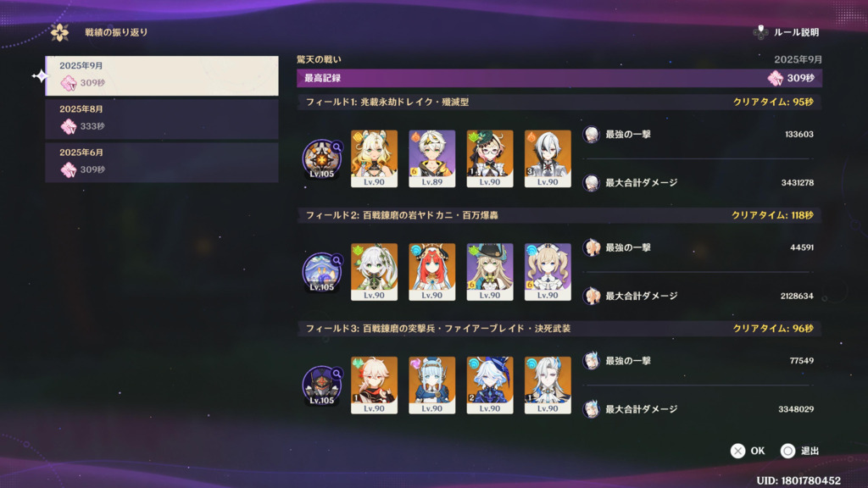Image resolution: width=868 pixels, height=488 pixels.
Task: Select the 2025年8月 333秒 entry
Action: [x=162, y=119]
